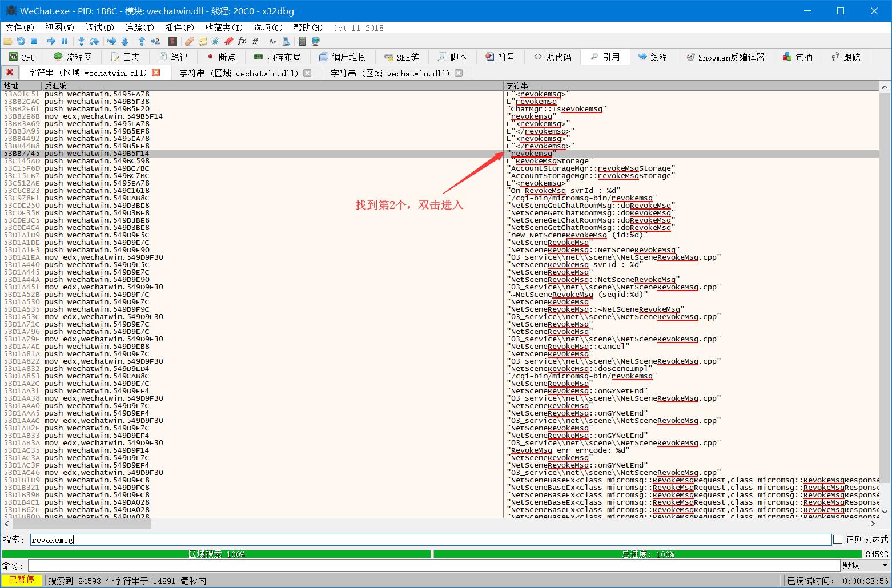892x588 pixels.
Task: Close the second wechatwin.dll strings tab
Action: 307,73
